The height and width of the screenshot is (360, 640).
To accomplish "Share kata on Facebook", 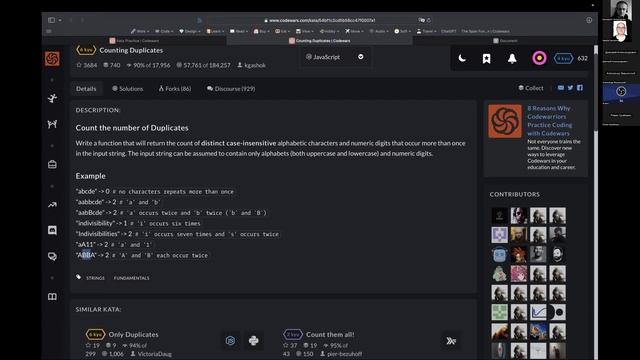I will tap(580, 88).
